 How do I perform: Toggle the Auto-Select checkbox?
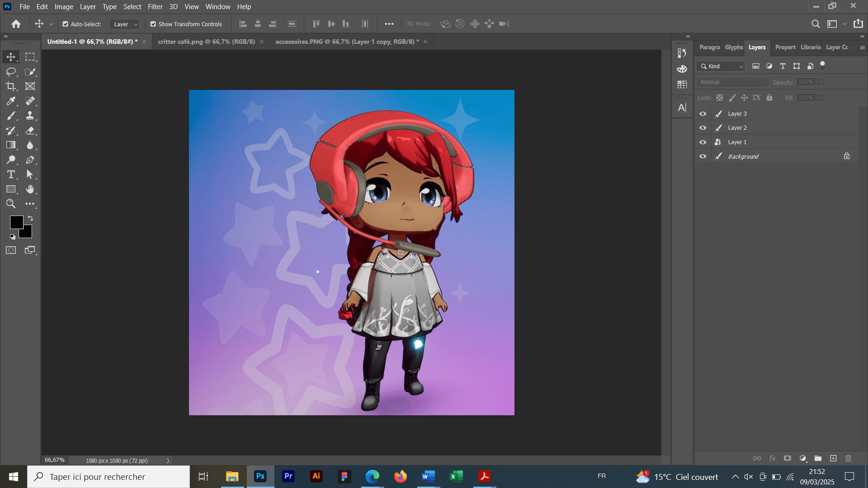tap(66, 24)
